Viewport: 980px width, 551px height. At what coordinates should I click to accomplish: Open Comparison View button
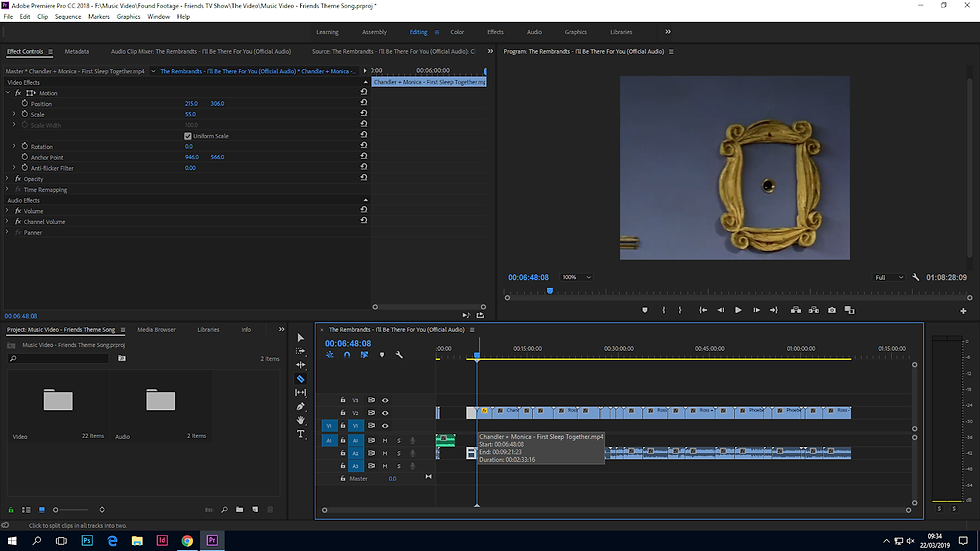pos(849,310)
